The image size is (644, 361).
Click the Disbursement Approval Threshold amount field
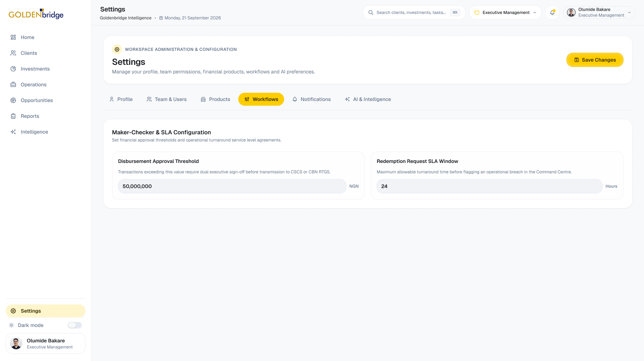[x=232, y=186]
